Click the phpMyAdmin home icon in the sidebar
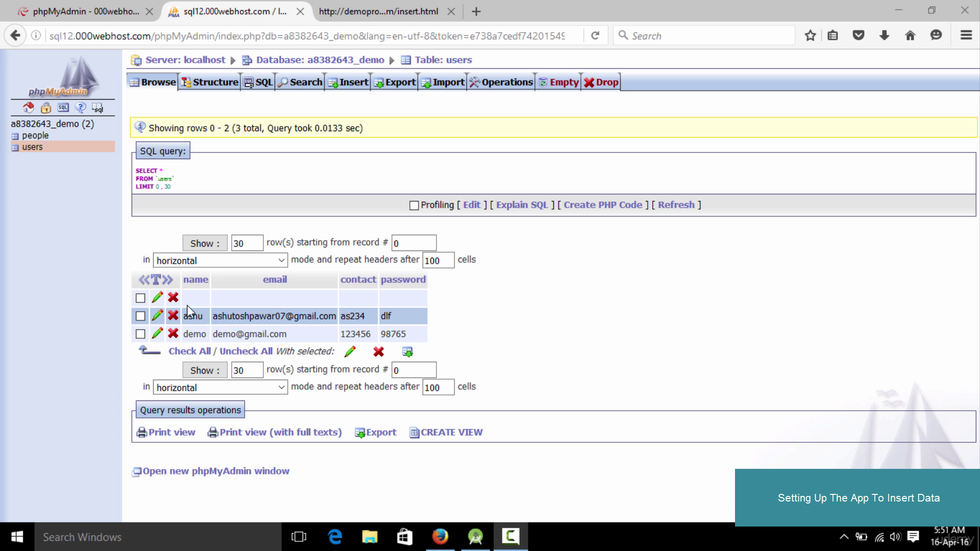This screenshot has width=980, height=551. tap(29, 108)
